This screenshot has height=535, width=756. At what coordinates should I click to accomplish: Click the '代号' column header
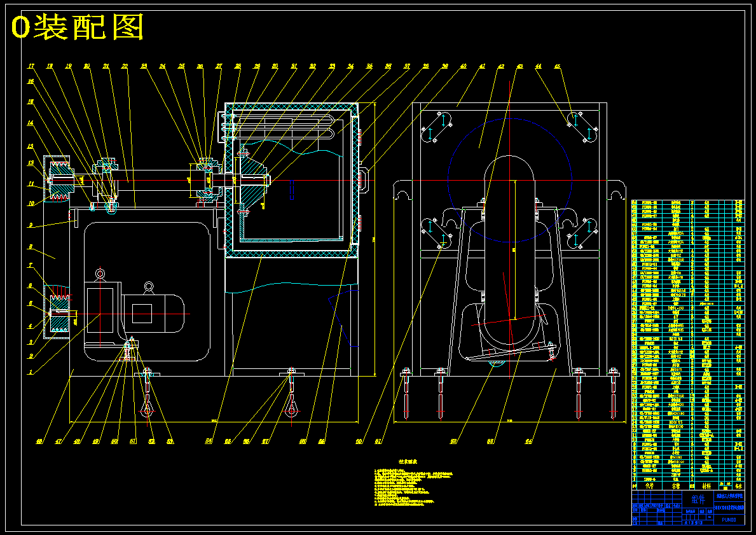(649, 486)
